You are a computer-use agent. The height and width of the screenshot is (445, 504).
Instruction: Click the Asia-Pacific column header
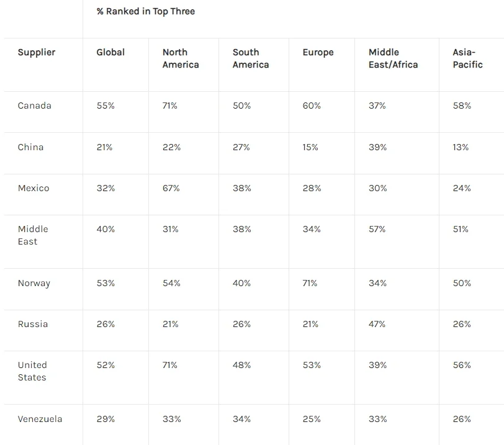[x=467, y=58]
